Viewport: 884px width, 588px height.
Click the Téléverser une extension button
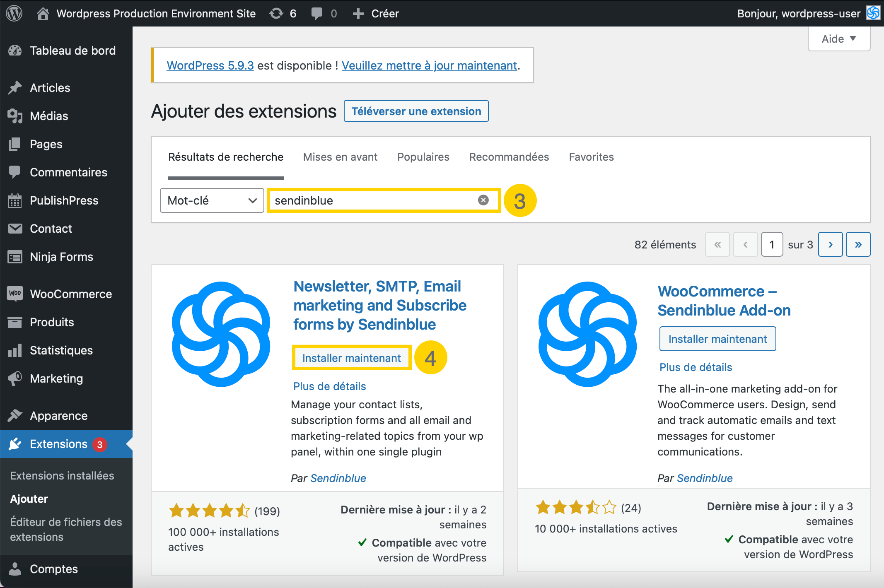pos(416,111)
